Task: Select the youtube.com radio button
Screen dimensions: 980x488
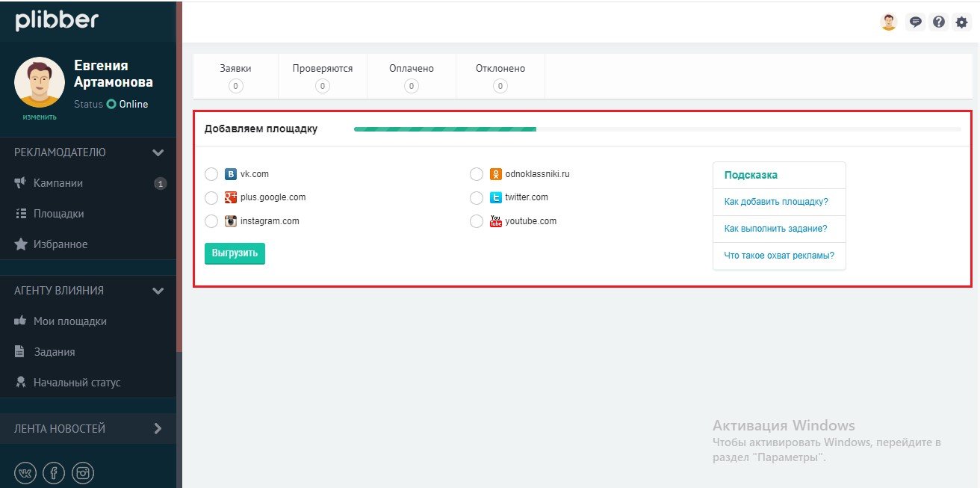Action: [477, 221]
